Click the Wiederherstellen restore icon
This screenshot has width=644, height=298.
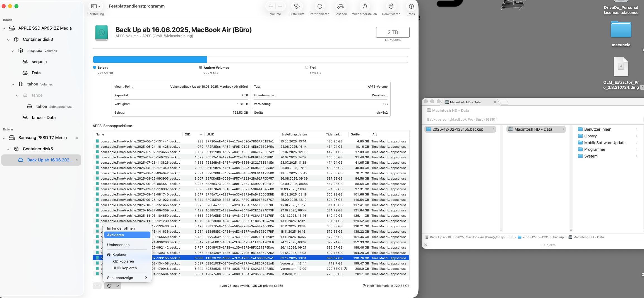[x=364, y=6]
